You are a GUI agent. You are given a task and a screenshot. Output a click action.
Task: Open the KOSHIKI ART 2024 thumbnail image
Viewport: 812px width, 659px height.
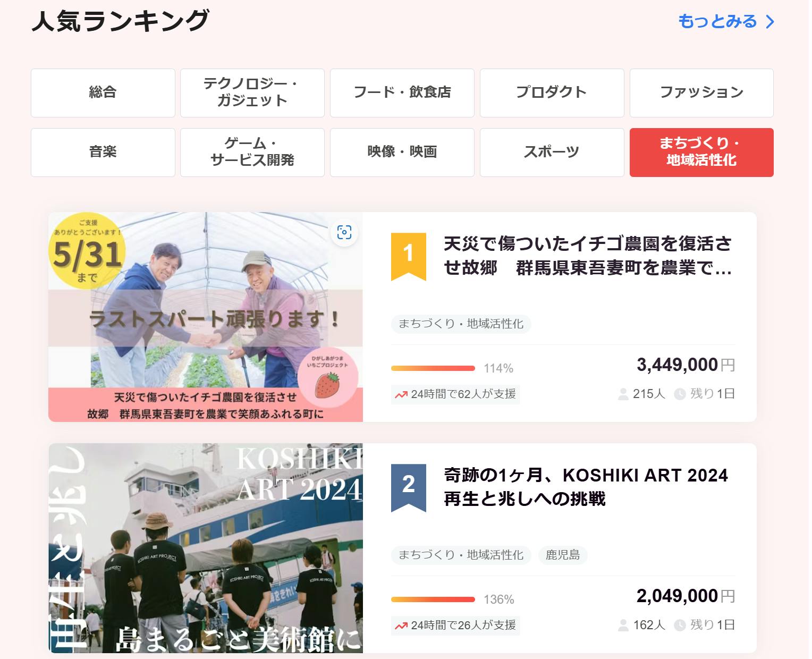(x=206, y=548)
